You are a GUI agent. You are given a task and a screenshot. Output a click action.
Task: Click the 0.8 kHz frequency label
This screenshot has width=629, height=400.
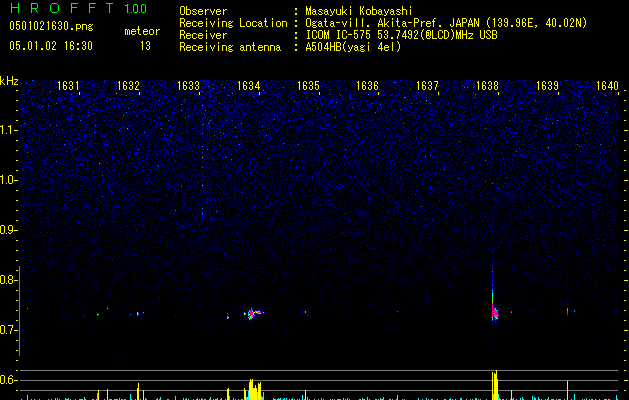(9, 280)
